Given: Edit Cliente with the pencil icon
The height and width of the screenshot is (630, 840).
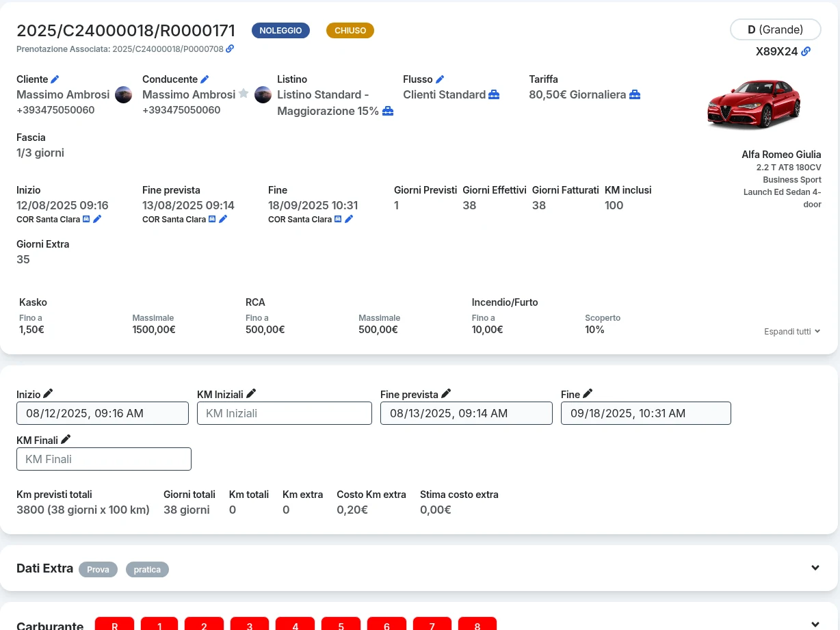Looking at the screenshot, I should pyautogui.click(x=55, y=79).
